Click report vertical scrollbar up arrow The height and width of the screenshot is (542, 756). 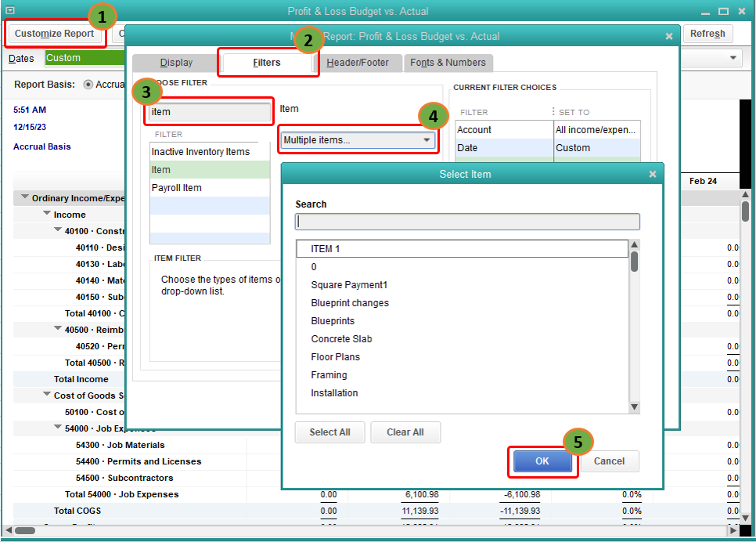click(x=745, y=194)
